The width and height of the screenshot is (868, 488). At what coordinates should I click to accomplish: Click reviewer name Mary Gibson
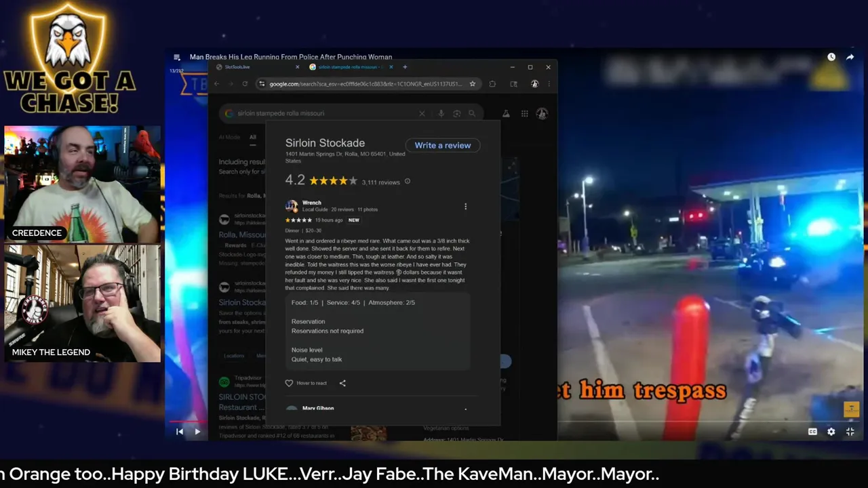point(318,409)
